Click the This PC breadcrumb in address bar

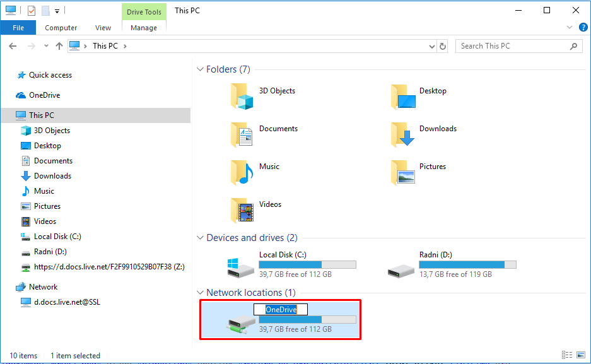pyautogui.click(x=105, y=46)
